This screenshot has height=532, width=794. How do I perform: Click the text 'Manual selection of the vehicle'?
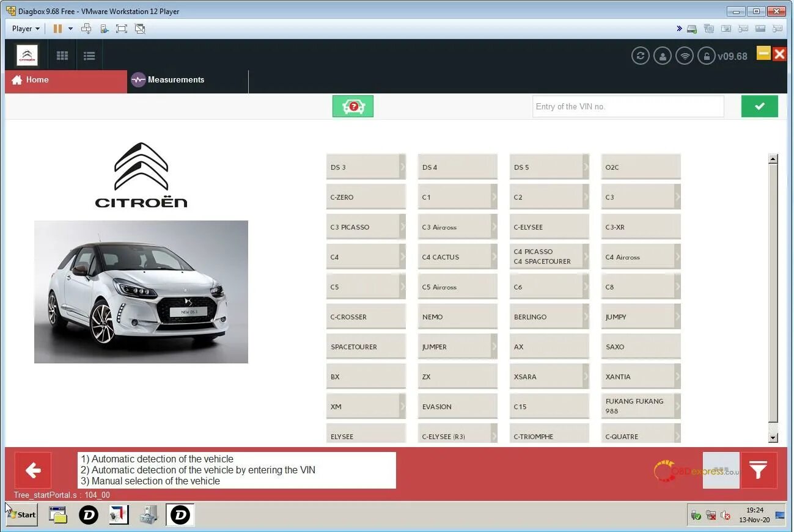coord(156,481)
